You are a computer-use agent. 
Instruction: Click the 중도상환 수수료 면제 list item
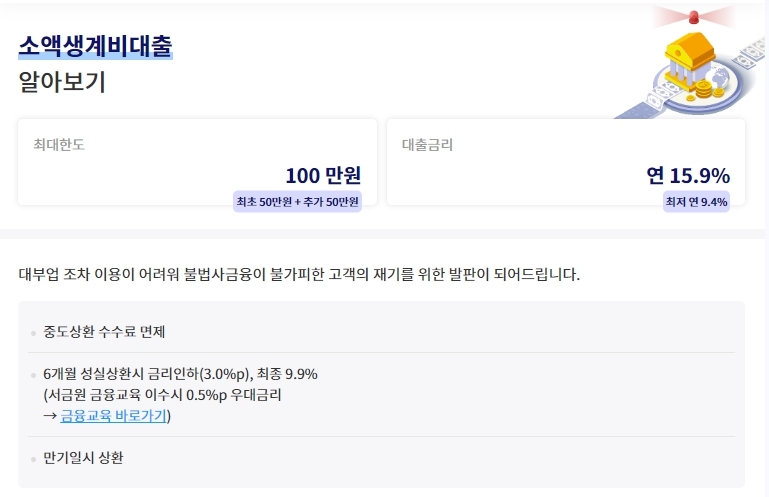(104, 332)
